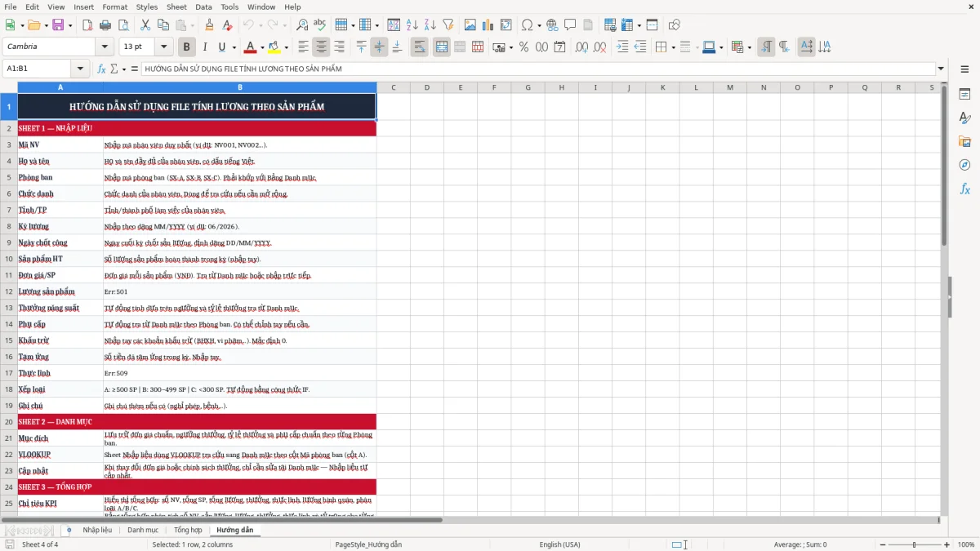
Task: Open the Conditional Formatting dropdown arrow
Action: pyautogui.click(x=749, y=47)
